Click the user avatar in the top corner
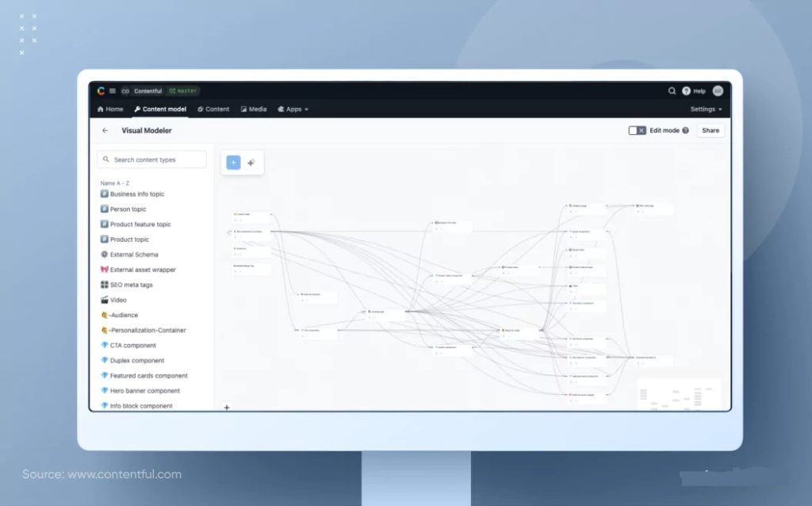Image resolution: width=812 pixels, height=506 pixels. [718, 91]
